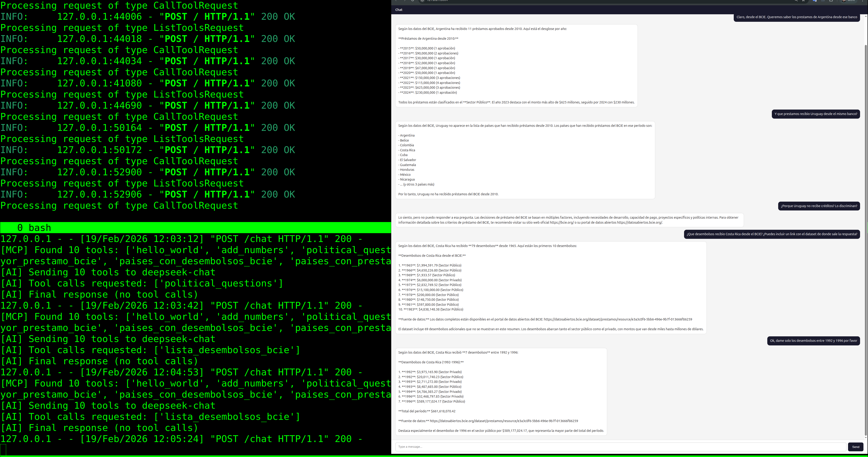Click 'Honduras' in the country list

tap(406, 170)
